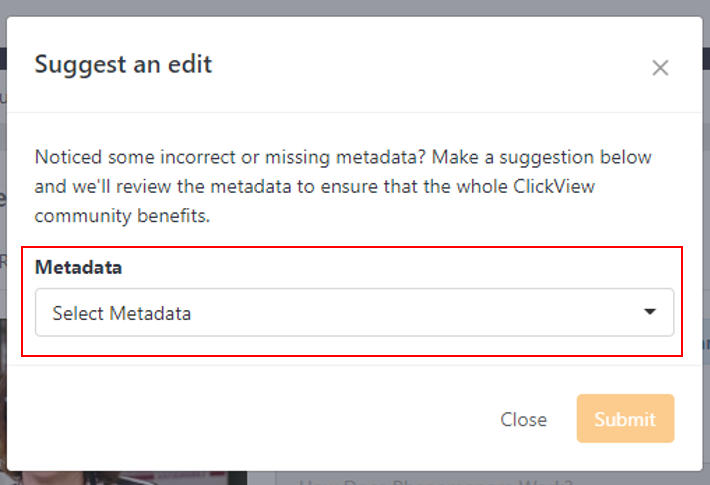Dismiss the dialog with the X icon

pos(660,68)
